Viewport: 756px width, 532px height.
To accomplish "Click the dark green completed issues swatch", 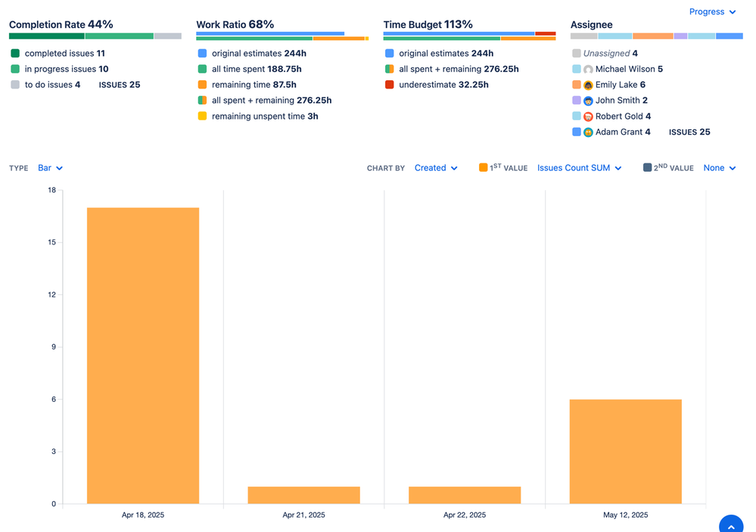I will [x=15, y=53].
